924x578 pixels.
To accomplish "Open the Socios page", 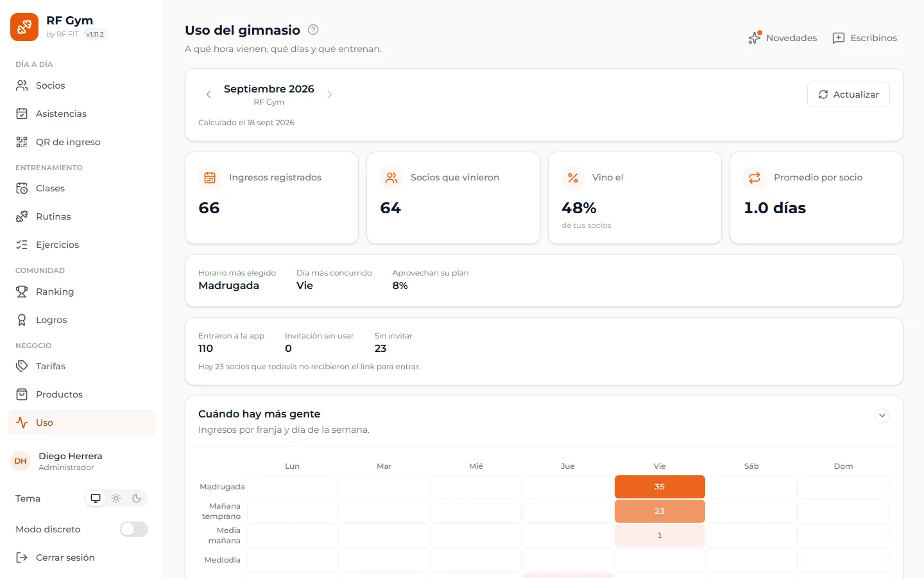I will (x=81, y=85).
